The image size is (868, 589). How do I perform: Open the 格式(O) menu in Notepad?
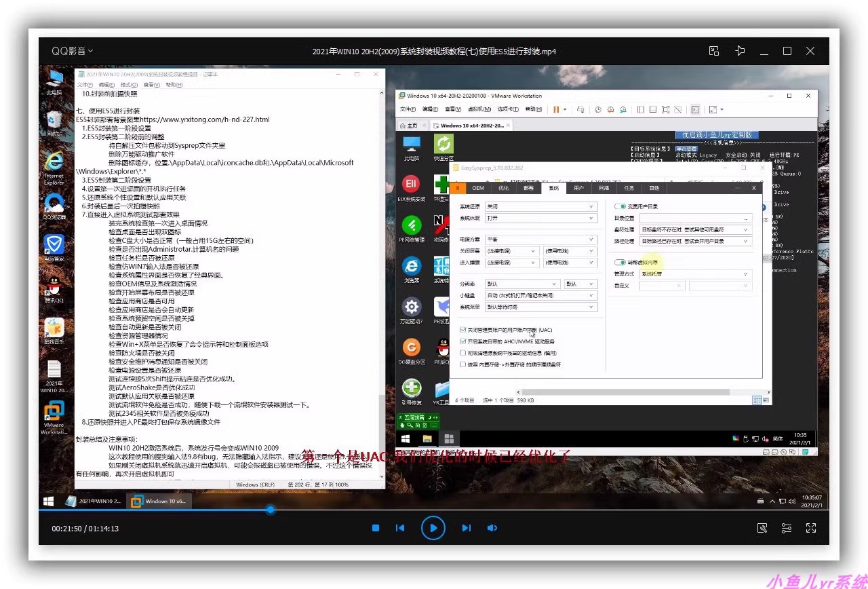point(129,85)
